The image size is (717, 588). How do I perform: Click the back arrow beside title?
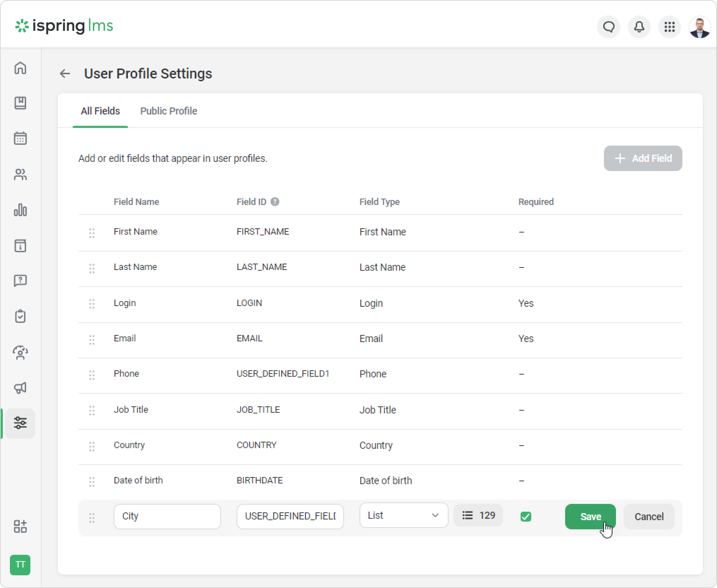[x=65, y=73]
